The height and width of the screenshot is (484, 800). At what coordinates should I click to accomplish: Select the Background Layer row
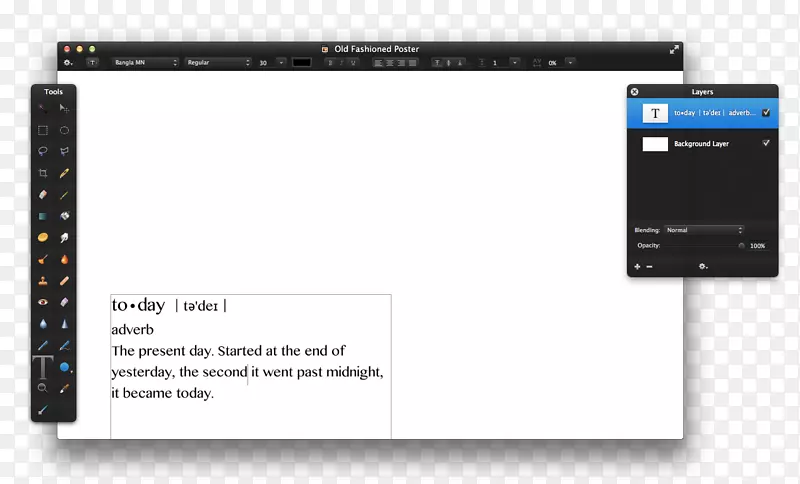coord(702,144)
